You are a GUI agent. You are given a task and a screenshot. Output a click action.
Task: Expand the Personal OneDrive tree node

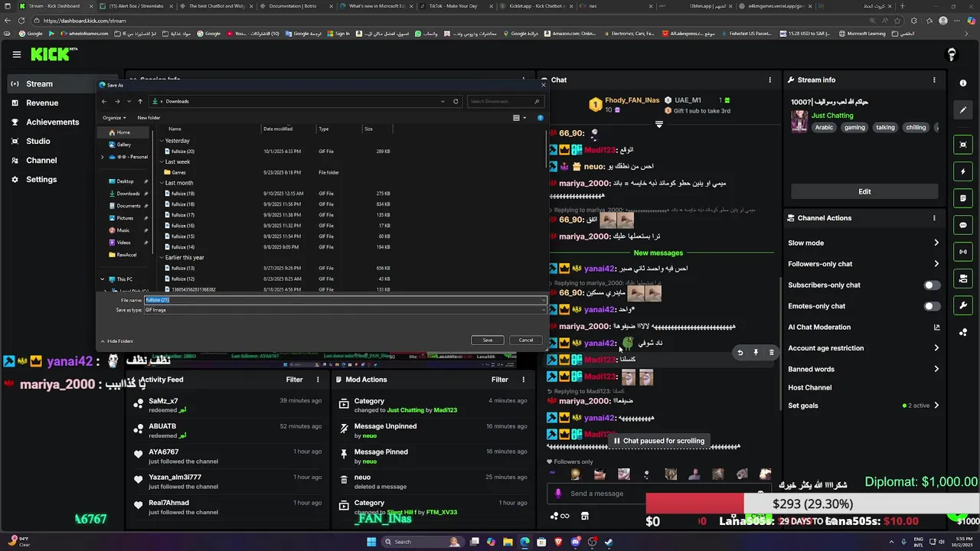tap(103, 157)
